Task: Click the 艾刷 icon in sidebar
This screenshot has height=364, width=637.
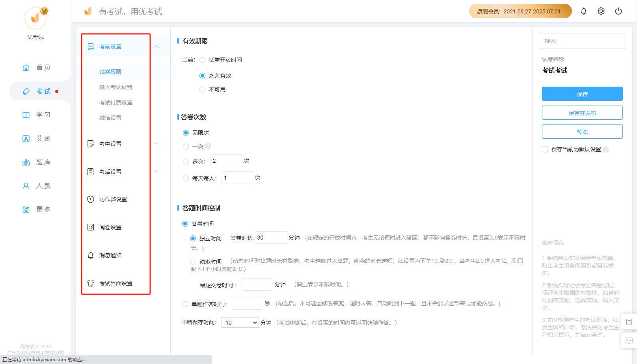Action: click(x=26, y=139)
